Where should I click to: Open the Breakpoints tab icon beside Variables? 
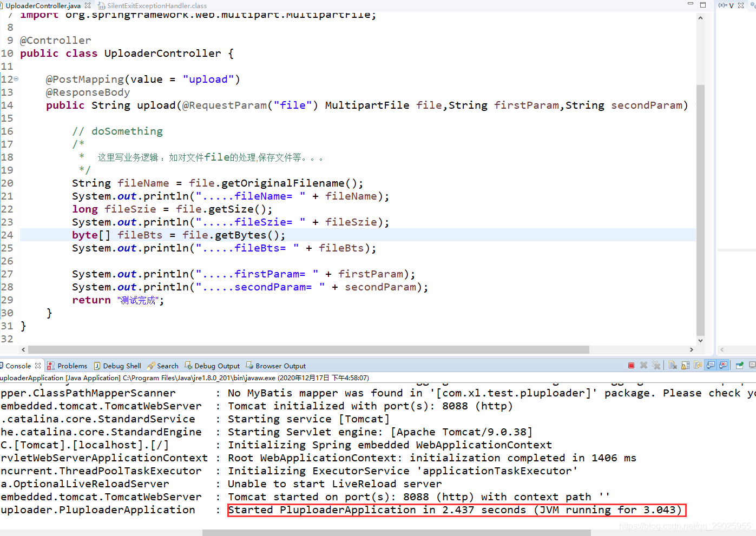pos(753,5)
